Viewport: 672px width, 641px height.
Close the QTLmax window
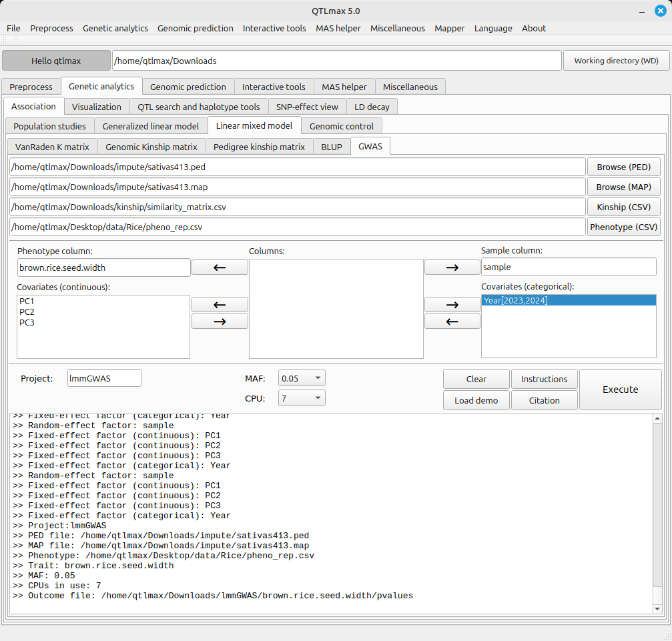[660, 11]
